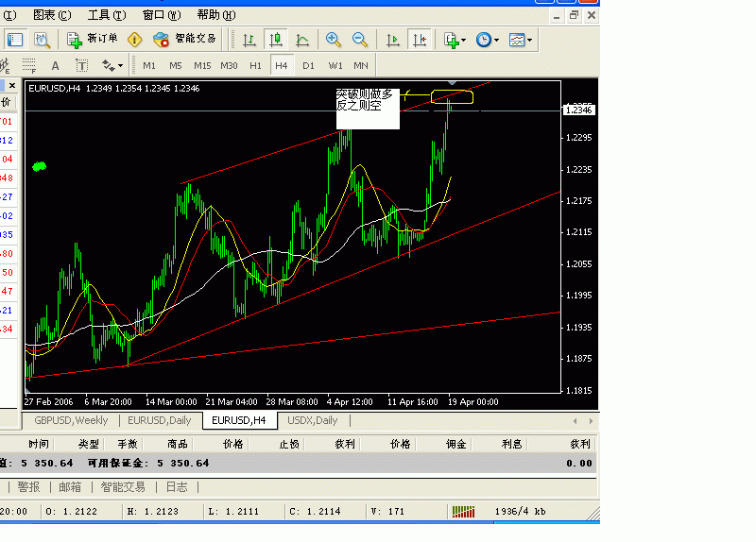The image size is (756, 542).
Task: Open the 警报 terminal tab
Action: pos(29,487)
